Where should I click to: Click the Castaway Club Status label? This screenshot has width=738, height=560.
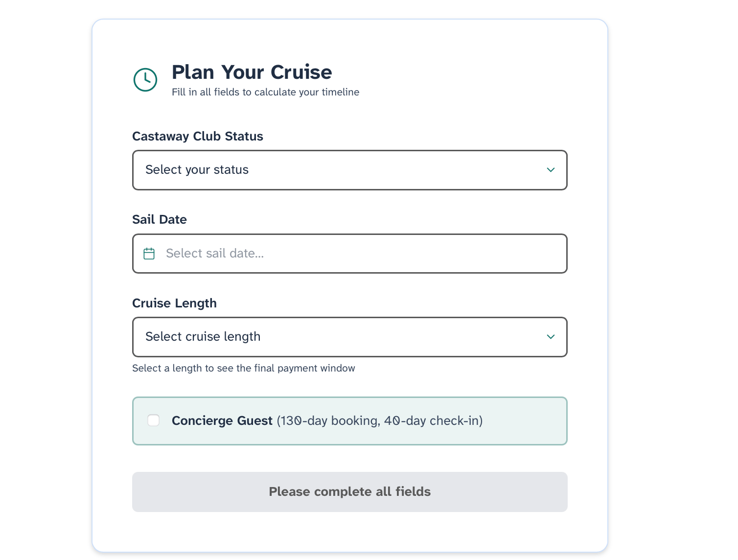coord(198,137)
